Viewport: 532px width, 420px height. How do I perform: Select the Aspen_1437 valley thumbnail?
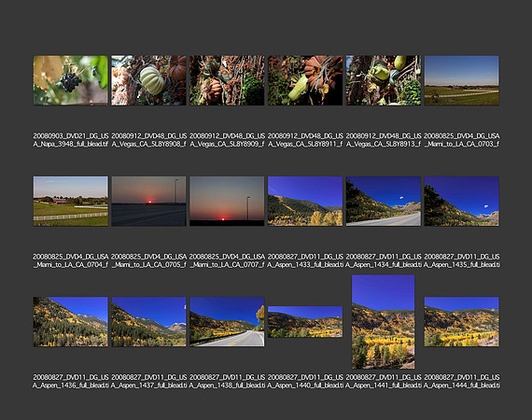(x=148, y=322)
